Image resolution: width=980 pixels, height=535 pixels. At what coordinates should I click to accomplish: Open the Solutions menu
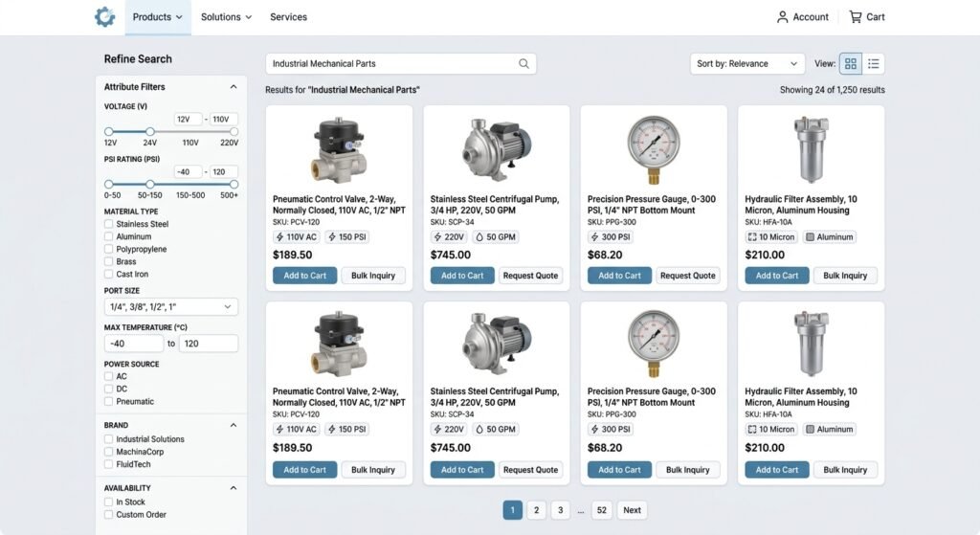[x=226, y=17]
